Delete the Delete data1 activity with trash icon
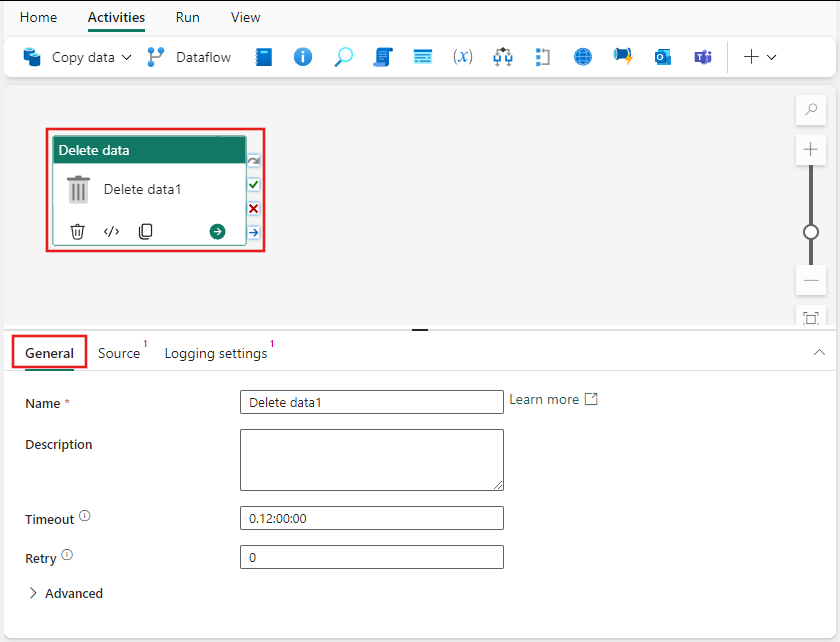 77,231
